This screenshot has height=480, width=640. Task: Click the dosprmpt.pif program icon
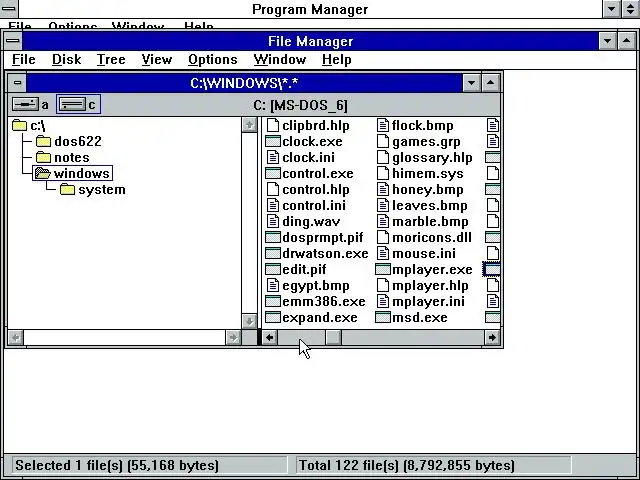(273, 237)
